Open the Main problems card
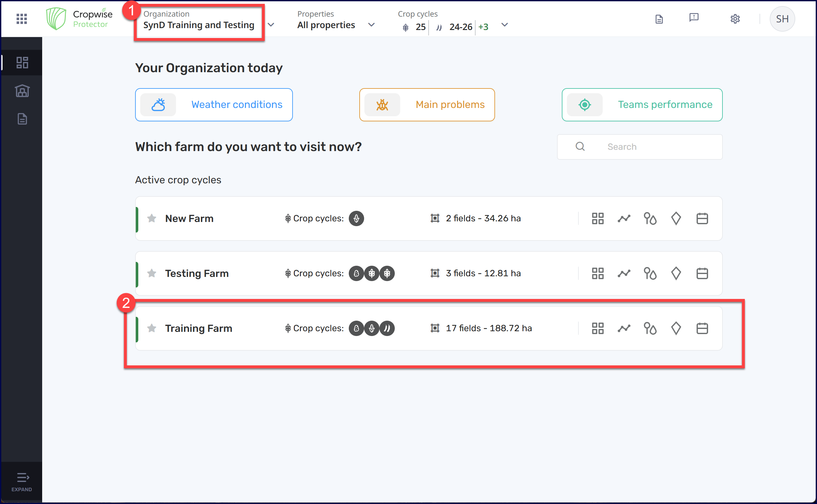 point(427,105)
